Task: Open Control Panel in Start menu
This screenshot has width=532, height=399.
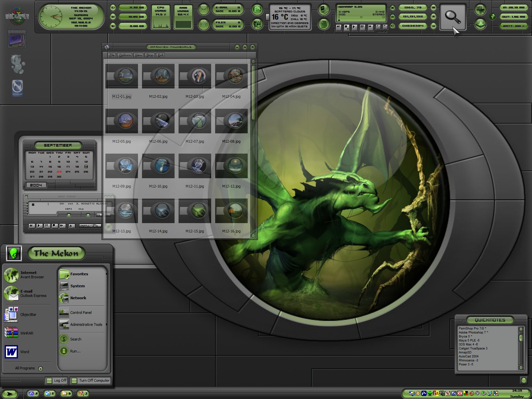Action: point(83,313)
